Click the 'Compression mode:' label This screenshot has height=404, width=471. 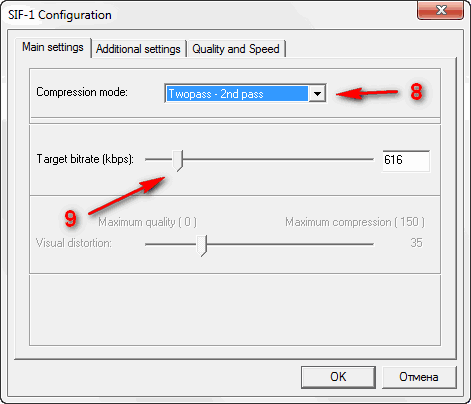point(82,92)
